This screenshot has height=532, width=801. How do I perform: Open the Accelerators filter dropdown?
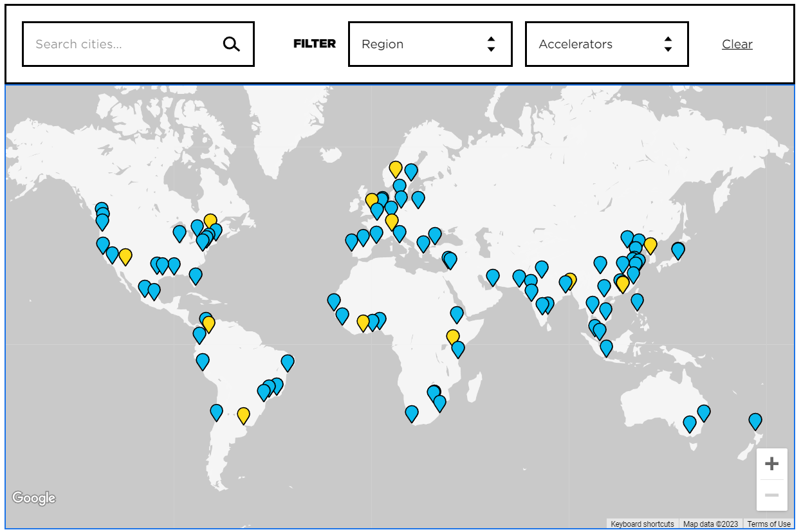point(607,44)
